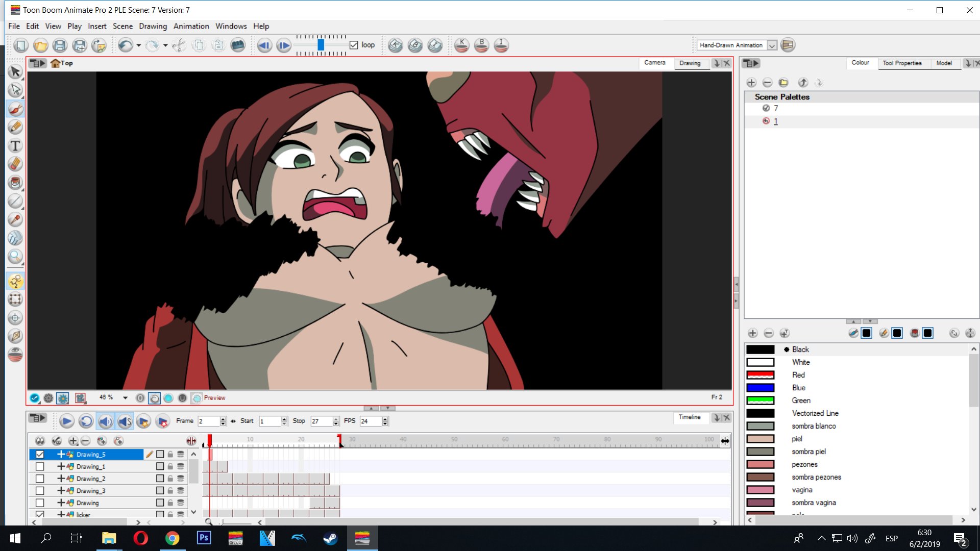Select the Select arrow tool

pos(15,72)
